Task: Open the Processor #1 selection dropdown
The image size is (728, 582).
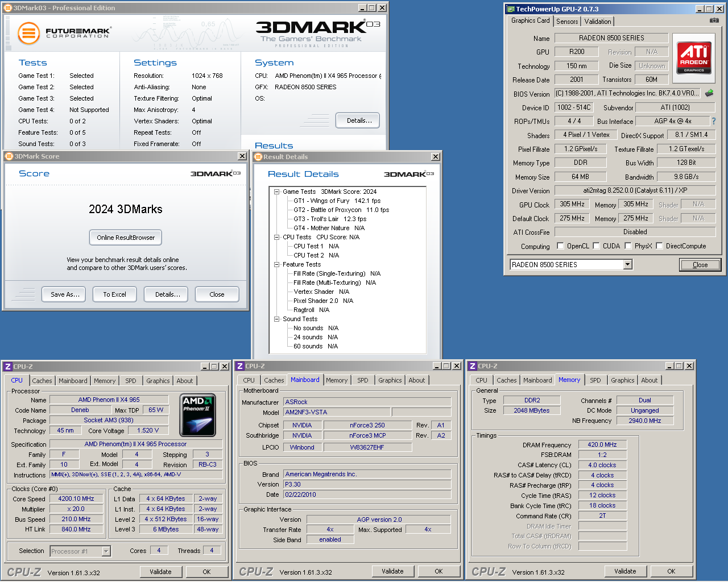Action: click(x=106, y=551)
